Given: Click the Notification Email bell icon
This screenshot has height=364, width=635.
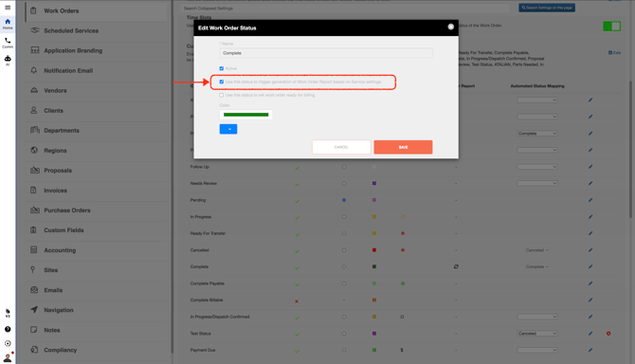Looking at the screenshot, I should [34, 70].
